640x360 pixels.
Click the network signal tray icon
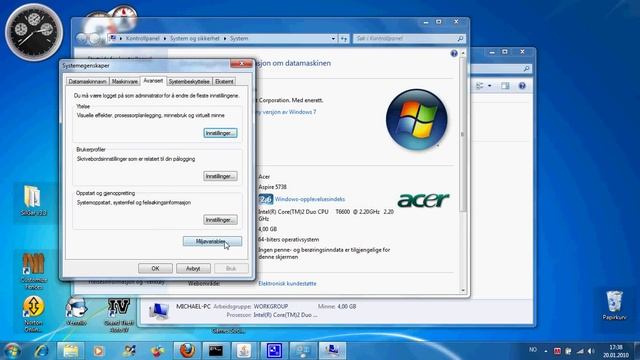pyautogui.click(x=580, y=351)
